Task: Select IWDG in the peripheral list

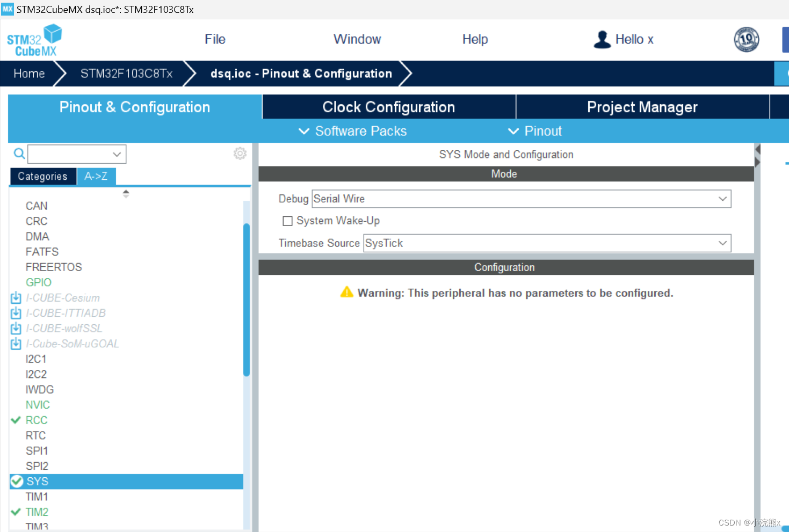Action: (40, 390)
